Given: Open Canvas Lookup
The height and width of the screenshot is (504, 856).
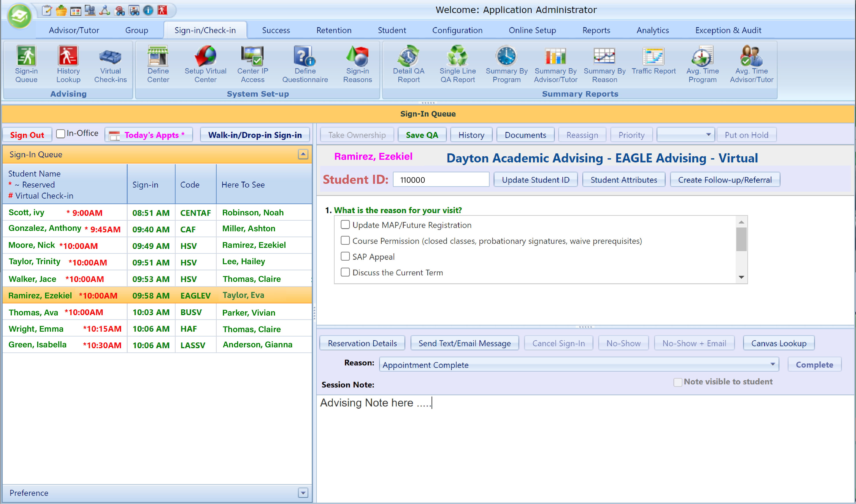Looking at the screenshot, I should pos(778,343).
